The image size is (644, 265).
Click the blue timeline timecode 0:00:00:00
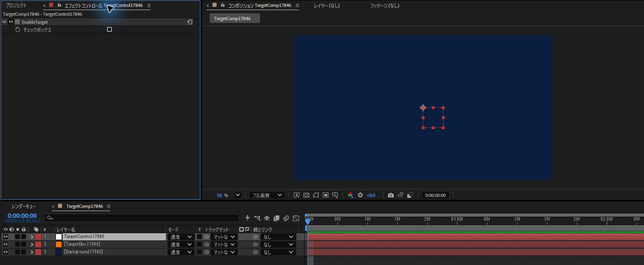[x=22, y=216]
